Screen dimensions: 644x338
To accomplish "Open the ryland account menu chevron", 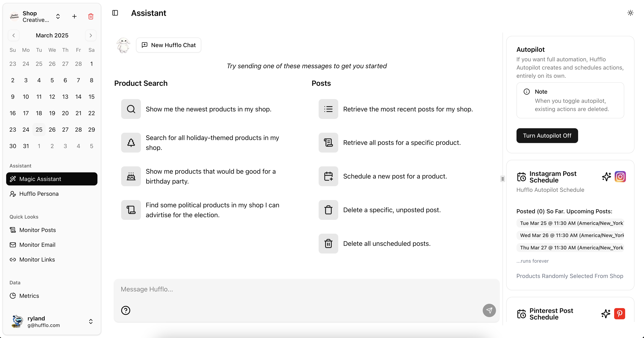I will (91, 322).
